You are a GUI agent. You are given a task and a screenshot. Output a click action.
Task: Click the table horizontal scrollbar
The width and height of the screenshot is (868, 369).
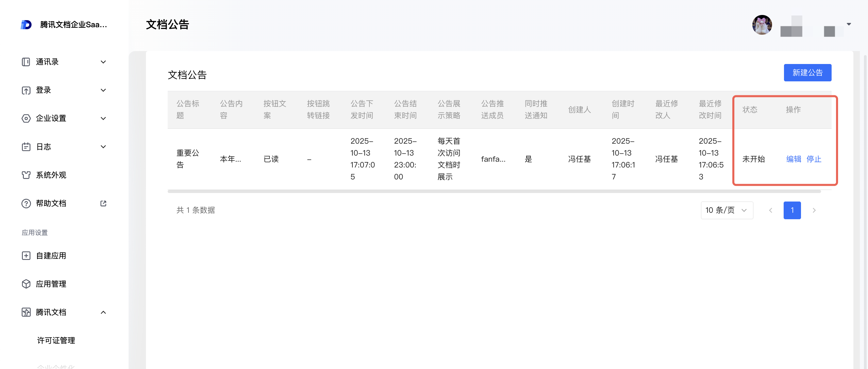click(494, 191)
